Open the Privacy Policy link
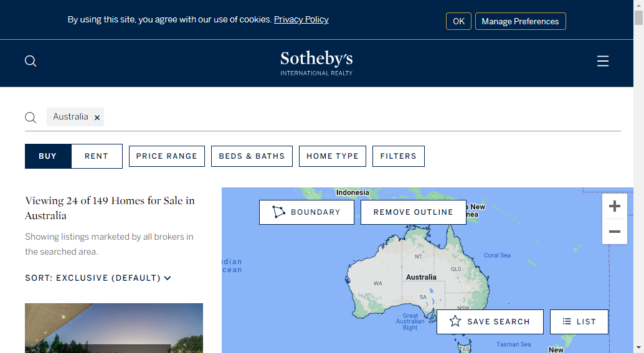 (301, 19)
